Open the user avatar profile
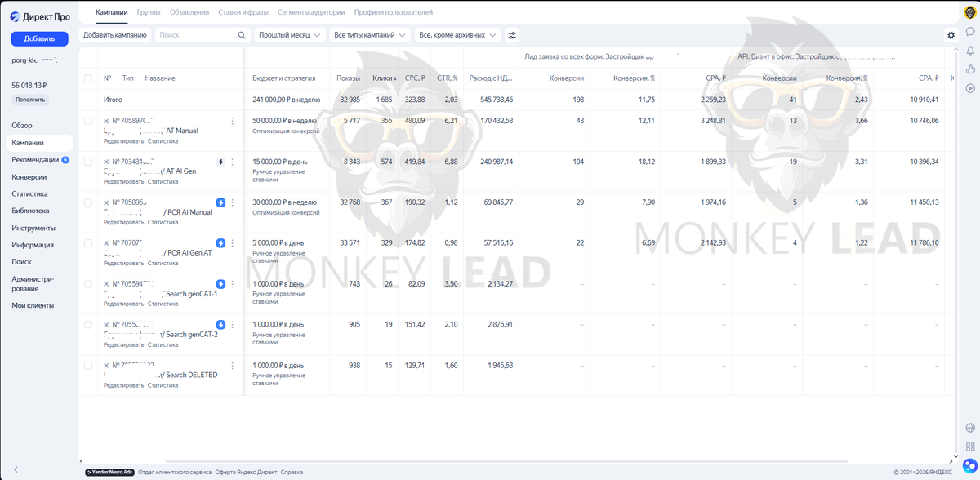Image resolution: width=980 pixels, height=480 pixels. 970,13
